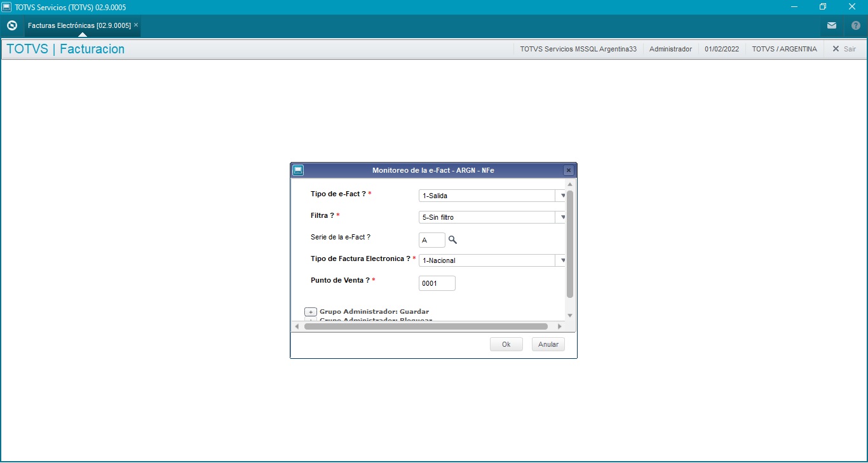
Task: Click the vertical scrollbar down arrow
Action: (570, 316)
